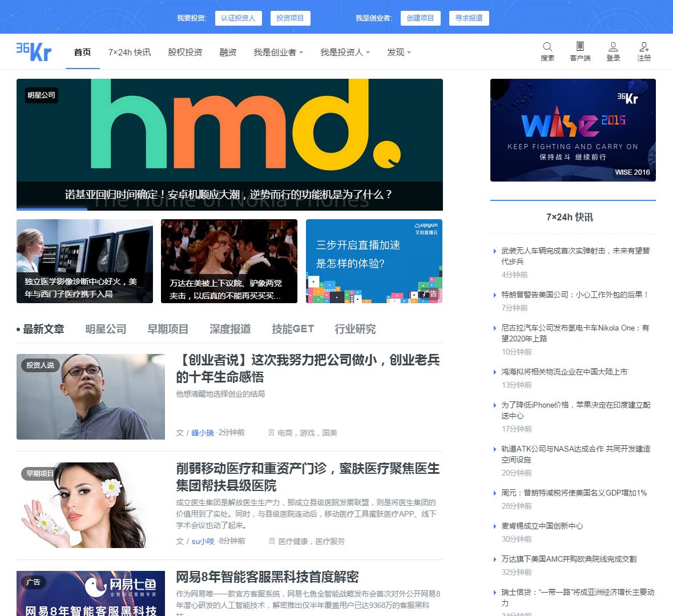Open news 轨道ATK公司与NASA达成合作
The image size is (673, 616).
click(575, 454)
